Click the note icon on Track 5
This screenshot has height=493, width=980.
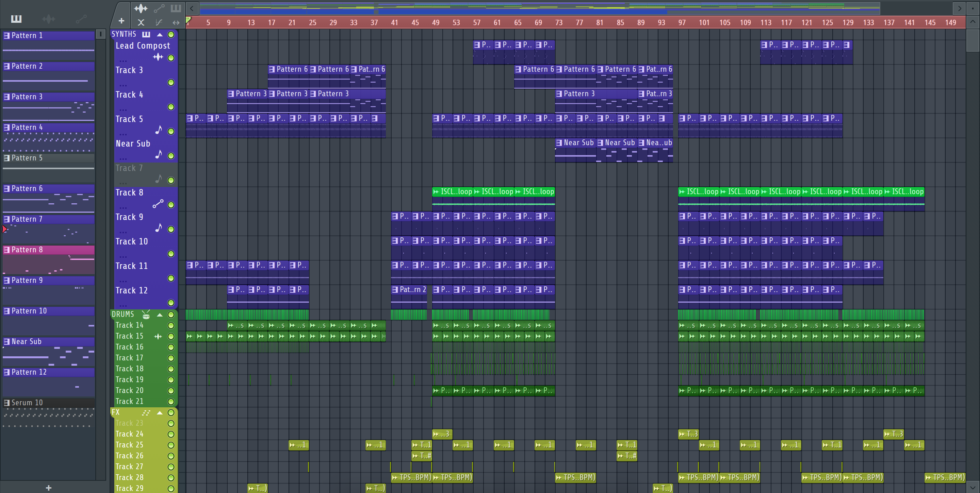click(x=159, y=130)
